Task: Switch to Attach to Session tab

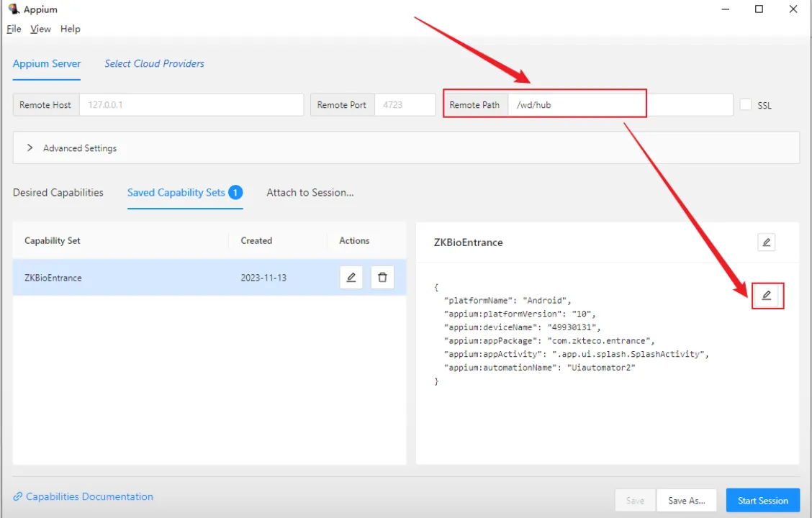Action: coord(310,193)
